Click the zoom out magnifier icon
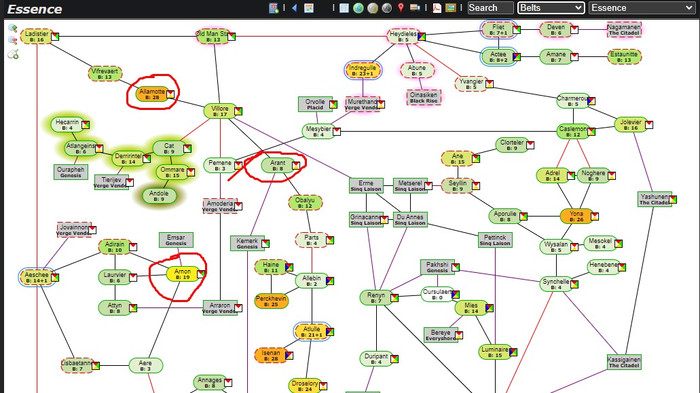 (x=13, y=41)
